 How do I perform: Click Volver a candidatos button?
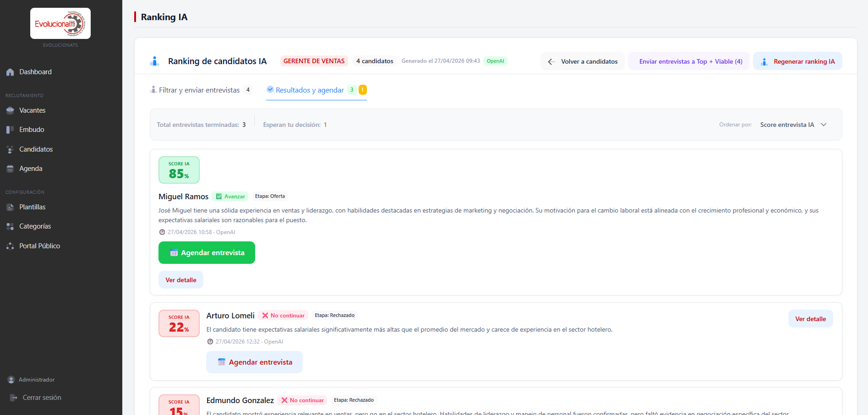point(583,61)
